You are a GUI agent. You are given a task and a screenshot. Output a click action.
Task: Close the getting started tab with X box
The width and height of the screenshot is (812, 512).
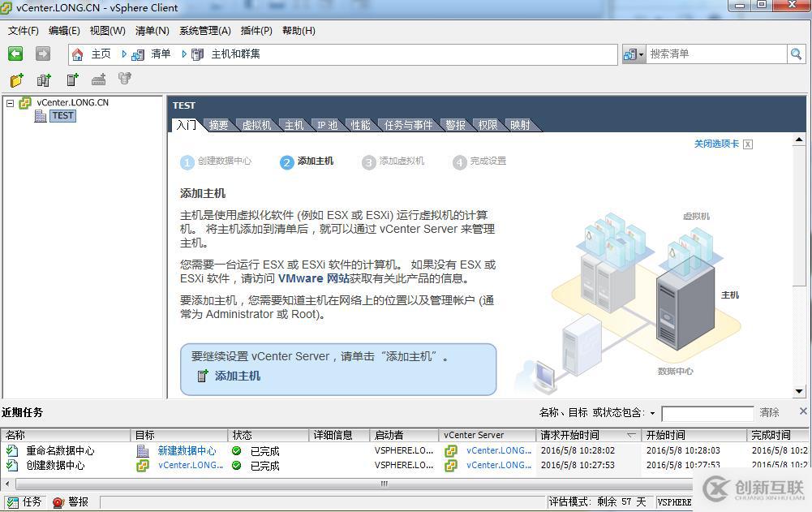(x=748, y=144)
